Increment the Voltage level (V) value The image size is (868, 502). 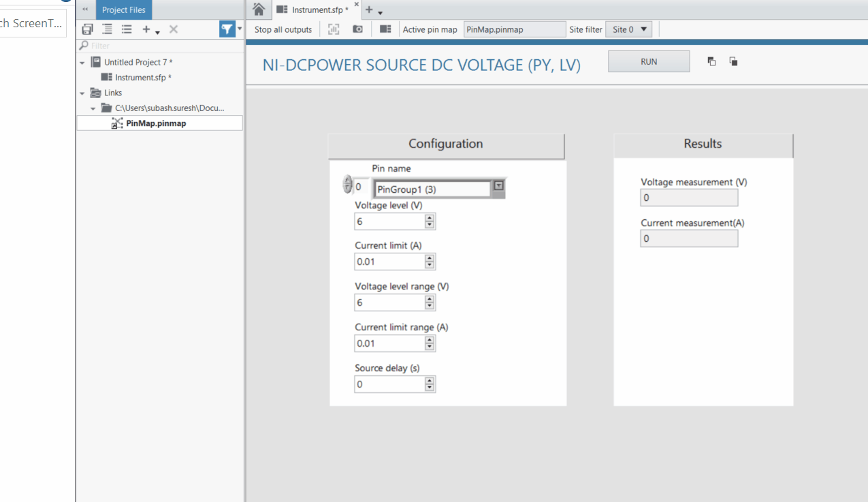pos(430,218)
